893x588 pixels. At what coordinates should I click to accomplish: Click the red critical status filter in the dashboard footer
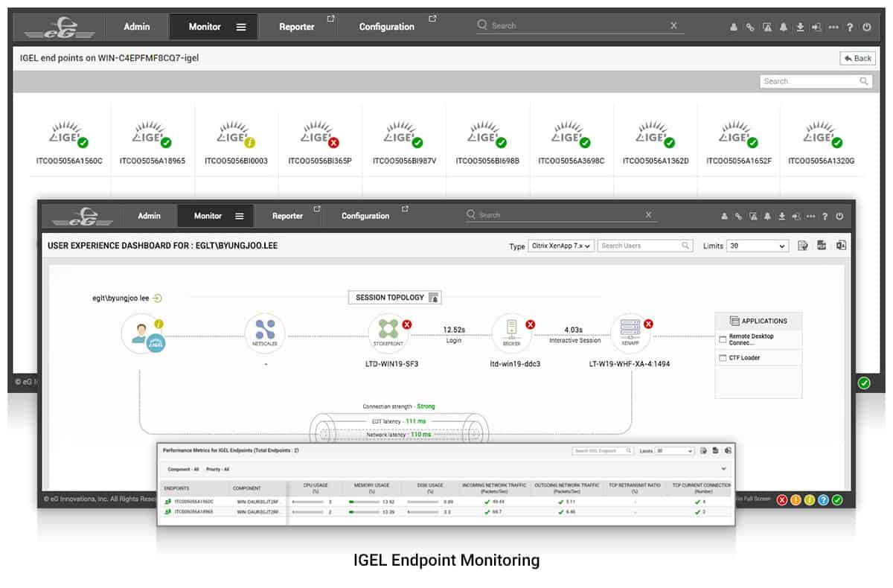pos(782,499)
